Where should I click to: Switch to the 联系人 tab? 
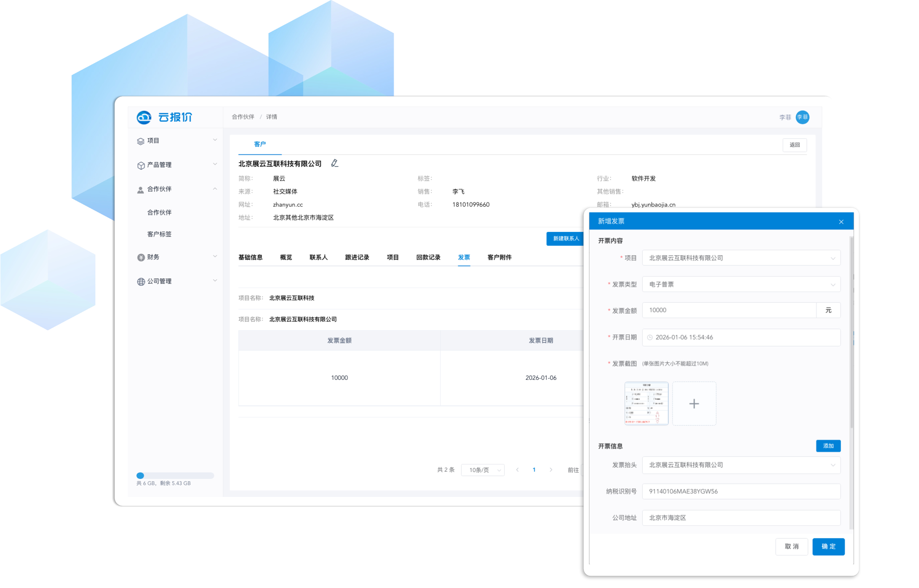318,257
